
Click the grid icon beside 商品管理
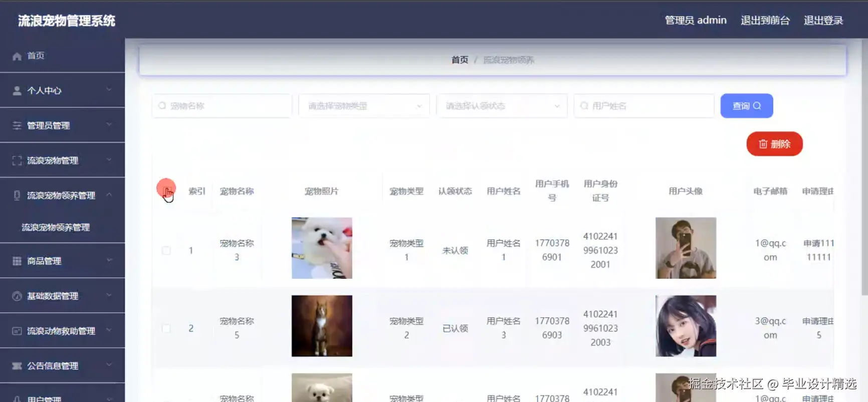click(17, 261)
